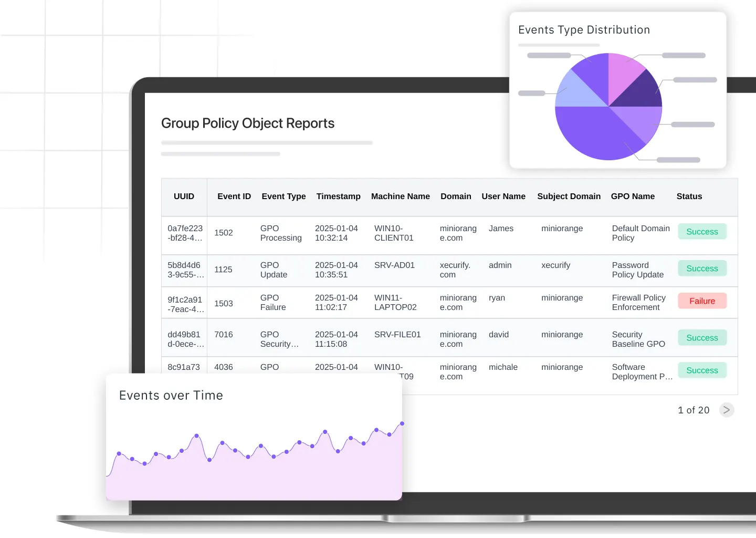Toggle the Success status of Security Baseline GPO
The width and height of the screenshot is (756, 538).
tap(702, 337)
